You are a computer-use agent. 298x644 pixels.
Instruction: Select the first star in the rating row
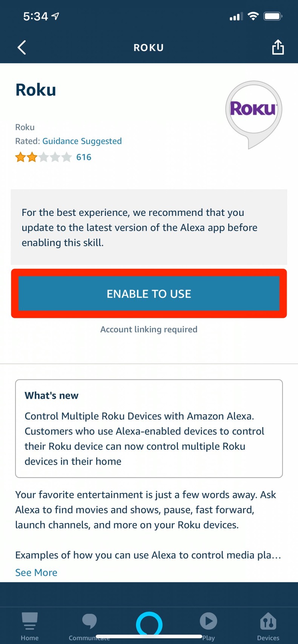click(x=21, y=157)
